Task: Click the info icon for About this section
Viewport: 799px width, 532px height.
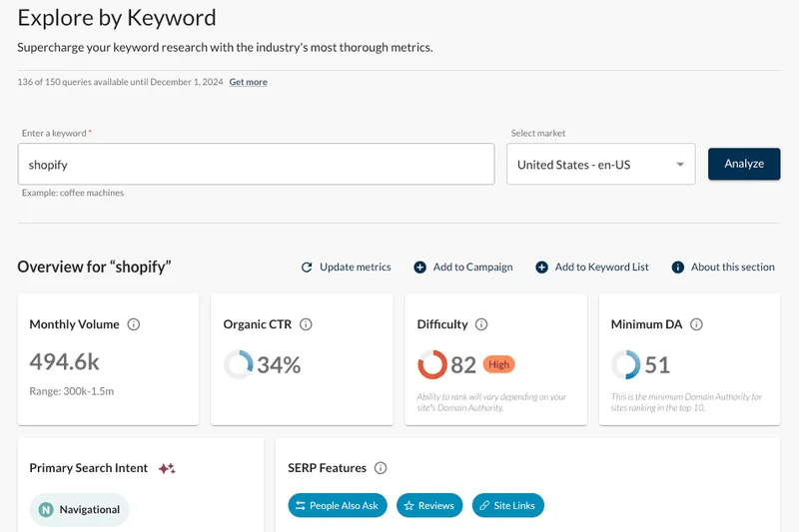Action: tap(678, 267)
